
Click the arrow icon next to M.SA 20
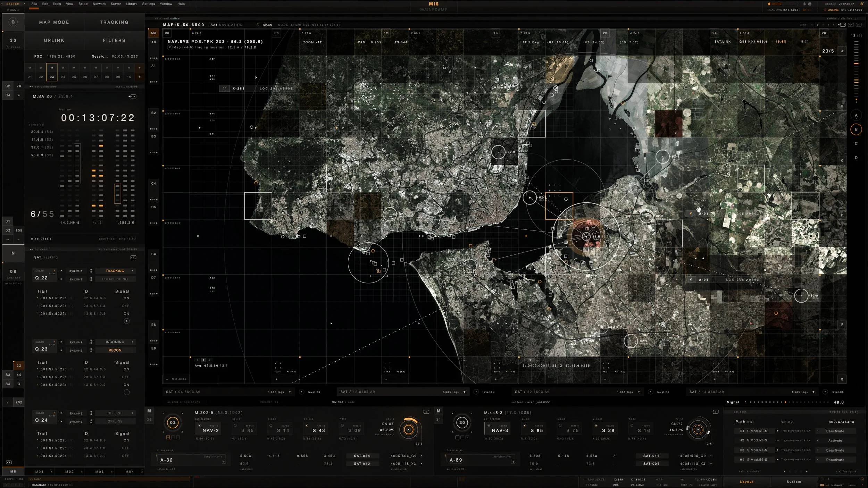(132, 96)
